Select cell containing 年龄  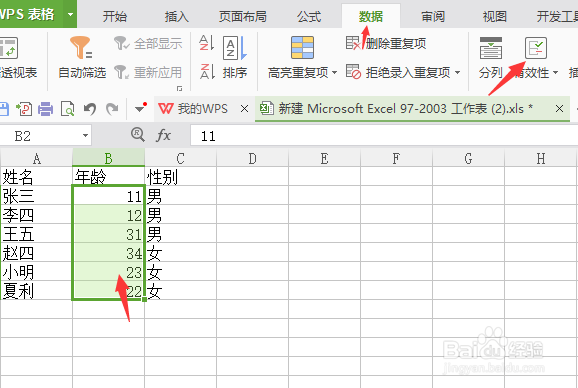(x=108, y=177)
